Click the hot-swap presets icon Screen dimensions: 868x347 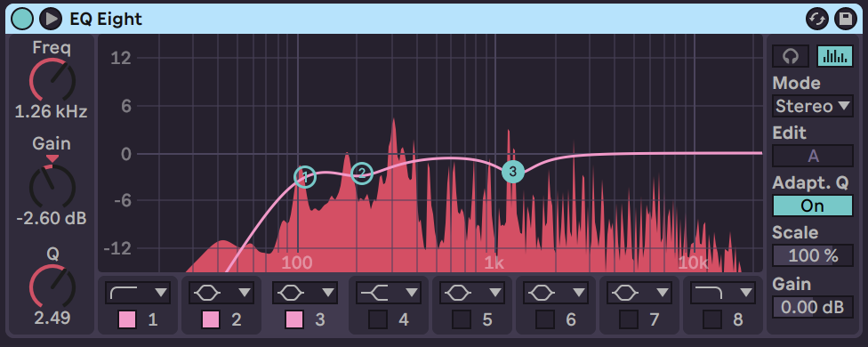817,19
